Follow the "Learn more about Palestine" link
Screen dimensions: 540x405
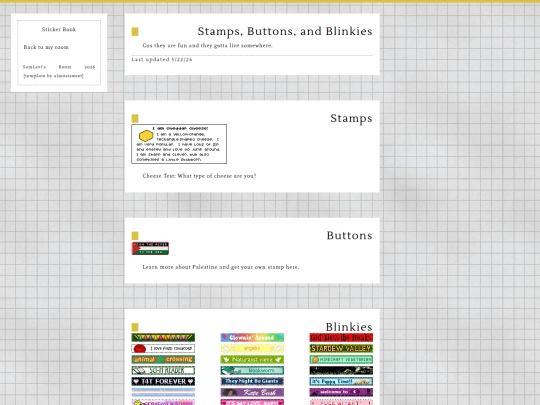click(x=221, y=267)
